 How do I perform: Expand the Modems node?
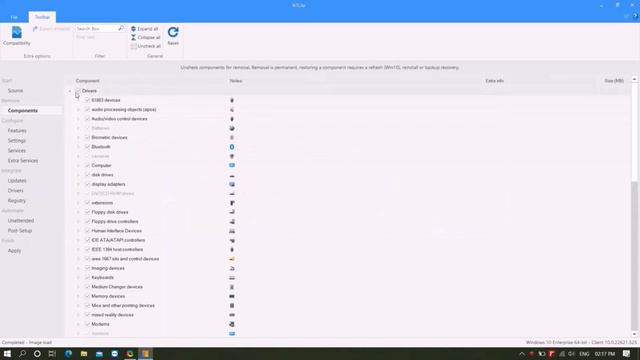[78, 324]
